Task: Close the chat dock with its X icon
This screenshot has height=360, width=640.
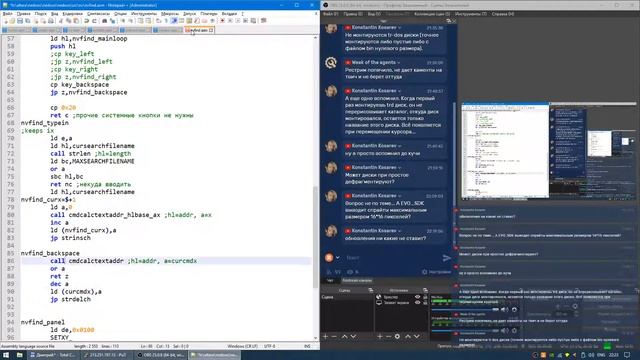Action: [x=455, y=21]
